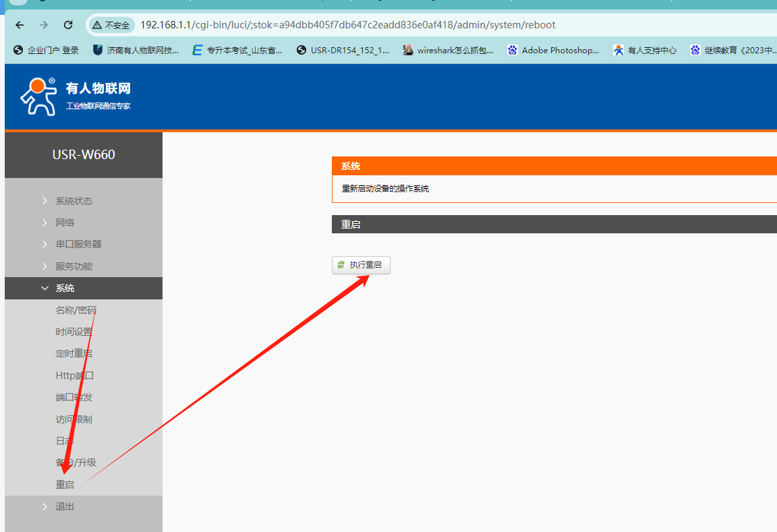Reload the page with refresh icon
The height and width of the screenshot is (532, 777).
pos(68,25)
